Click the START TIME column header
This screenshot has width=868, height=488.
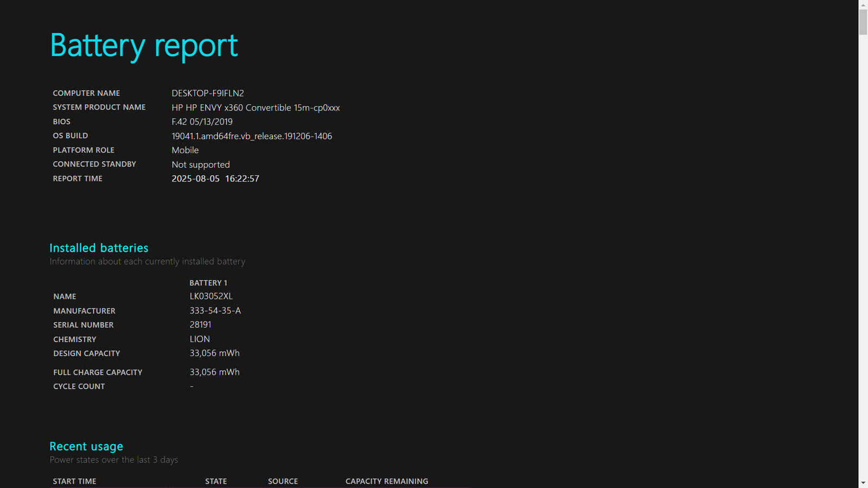coord(74,481)
